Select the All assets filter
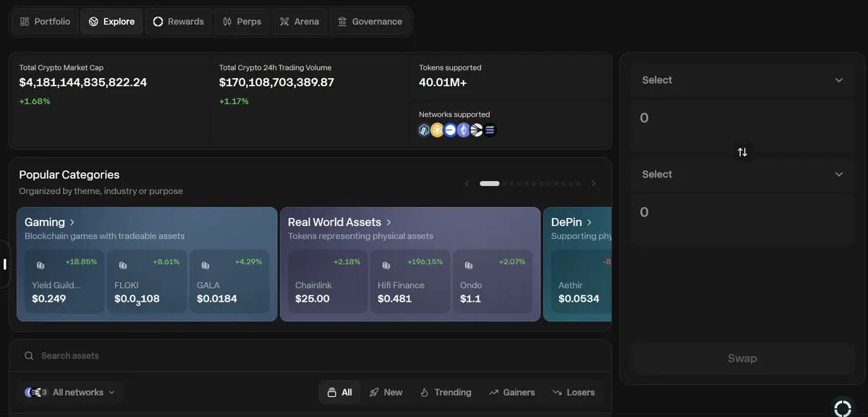868x417 pixels. pos(339,392)
